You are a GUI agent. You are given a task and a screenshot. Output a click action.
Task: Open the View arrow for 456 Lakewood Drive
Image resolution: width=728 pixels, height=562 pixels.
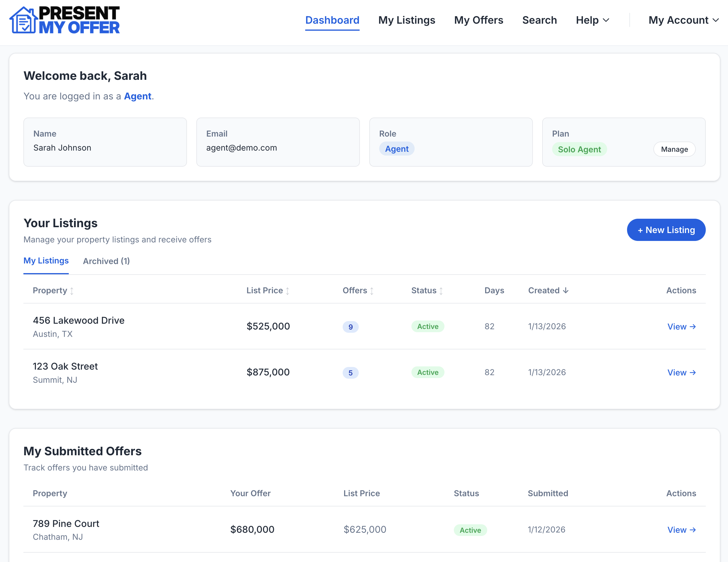(682, 327)
